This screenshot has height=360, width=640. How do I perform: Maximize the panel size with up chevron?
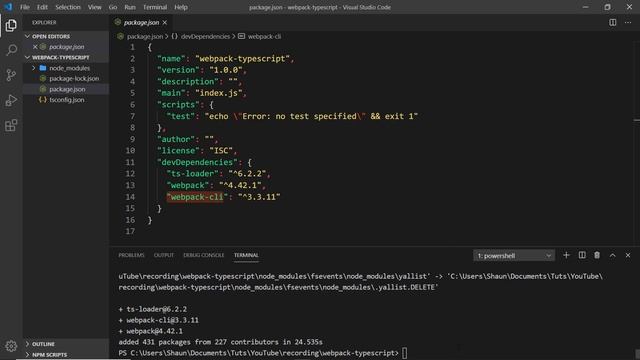point(613,255)
